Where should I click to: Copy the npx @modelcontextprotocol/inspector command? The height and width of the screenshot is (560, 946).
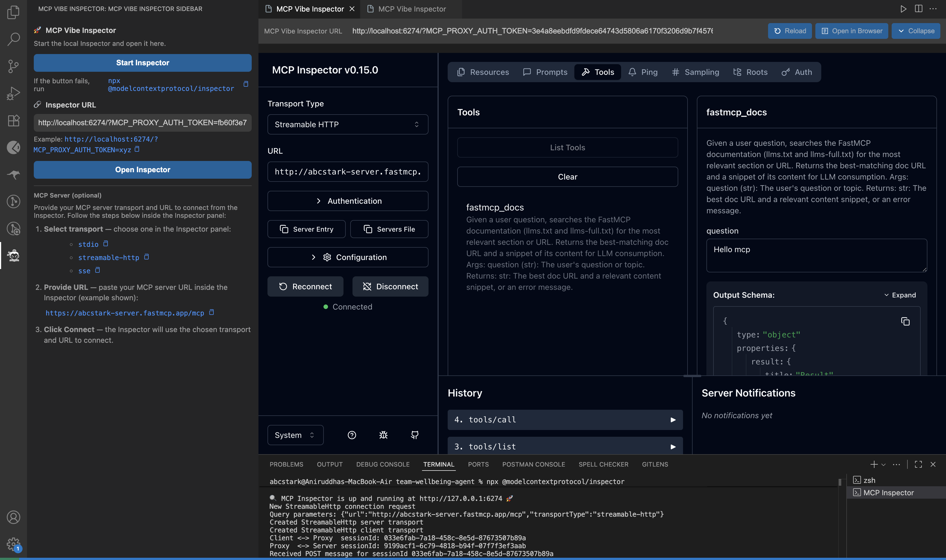click(246, 84)
